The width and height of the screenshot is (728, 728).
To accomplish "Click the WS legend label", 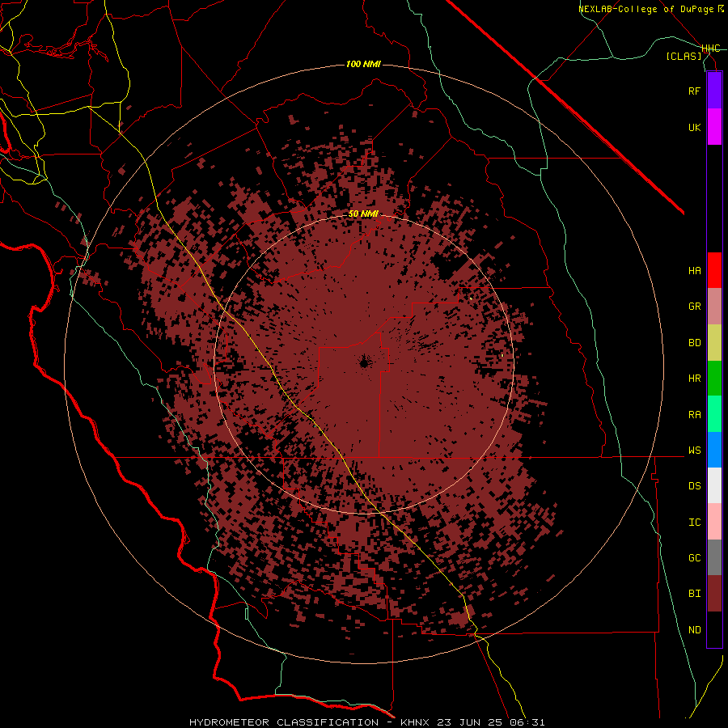I will (x=695, y=451).
